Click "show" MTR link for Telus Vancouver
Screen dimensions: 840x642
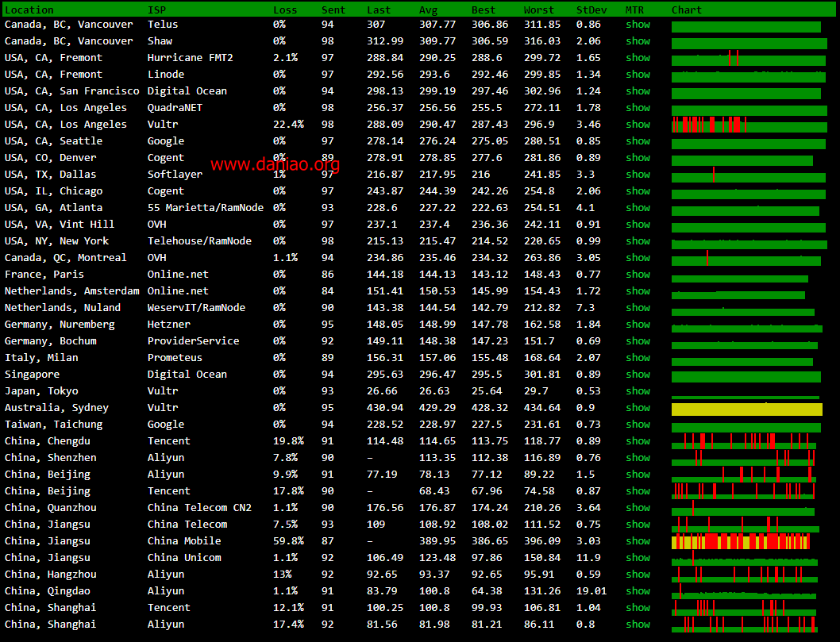click(x=638, y=25)
